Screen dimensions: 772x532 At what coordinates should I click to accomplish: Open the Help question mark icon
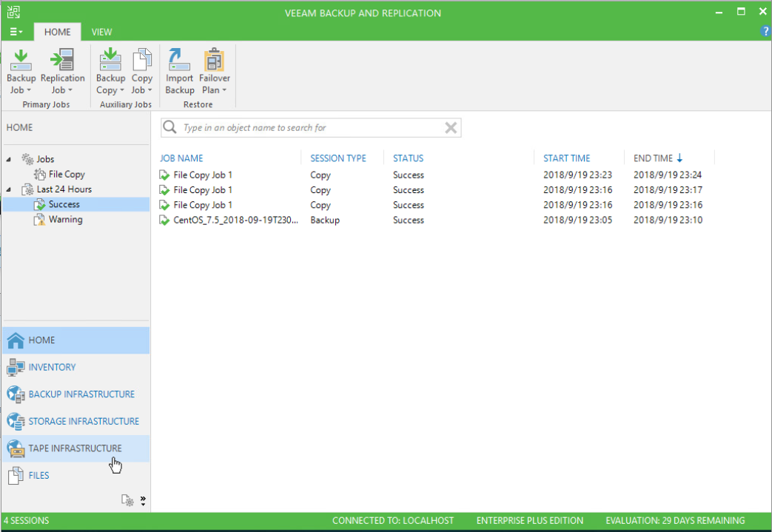tap(765, 32)
